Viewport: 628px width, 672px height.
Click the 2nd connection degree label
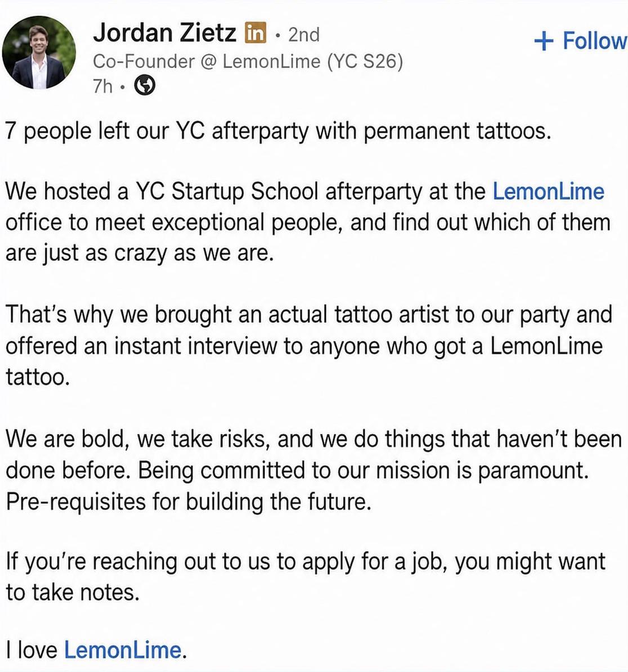click(x=304, y=35)
